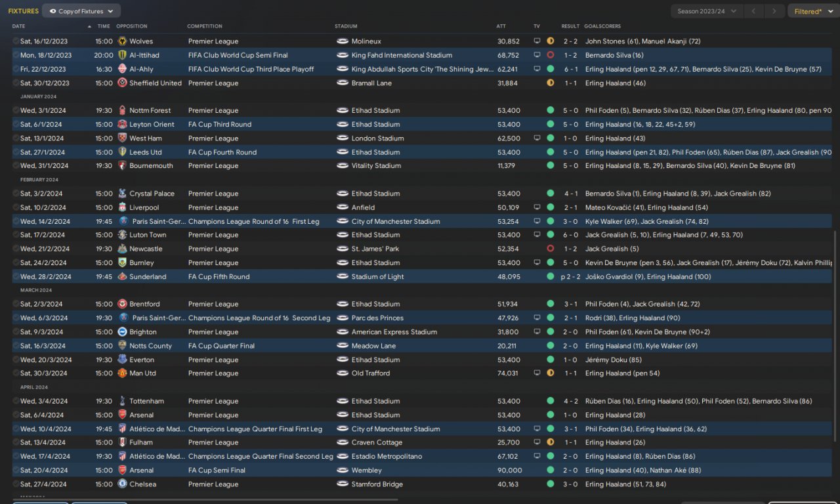Click the Liverpool club crest
Viewport: 840px width, 504px height.
[x=122, y=207]
